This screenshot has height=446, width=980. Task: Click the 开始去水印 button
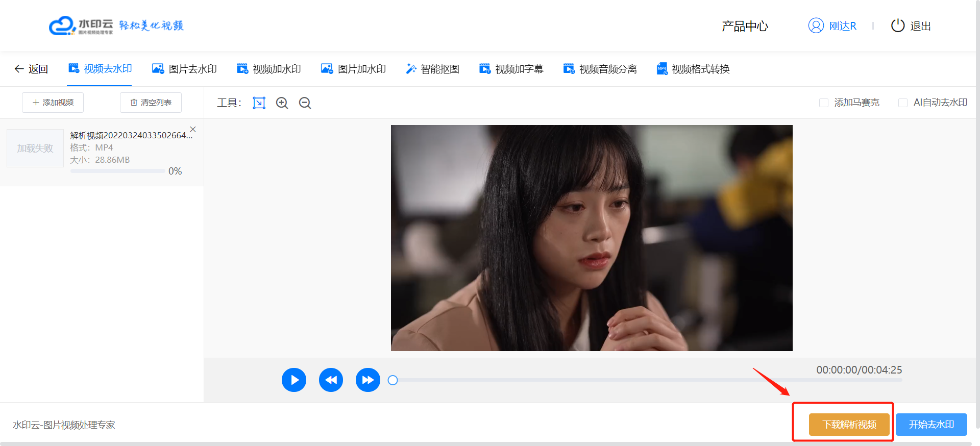pos(932,425)
